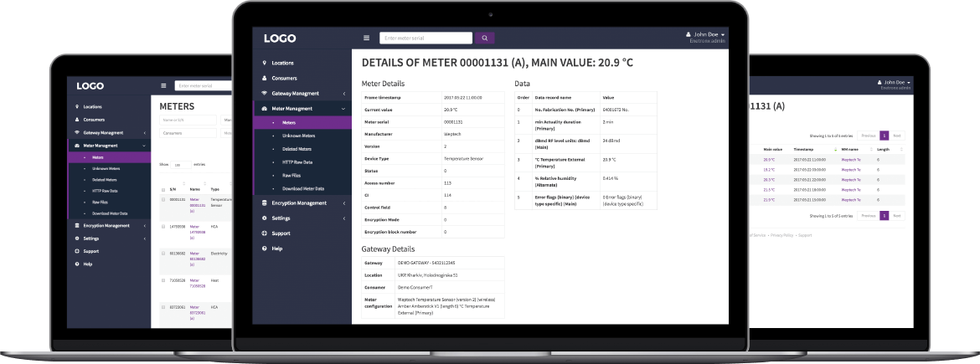Click the Wesptech manufacturer value

[451, 134]
